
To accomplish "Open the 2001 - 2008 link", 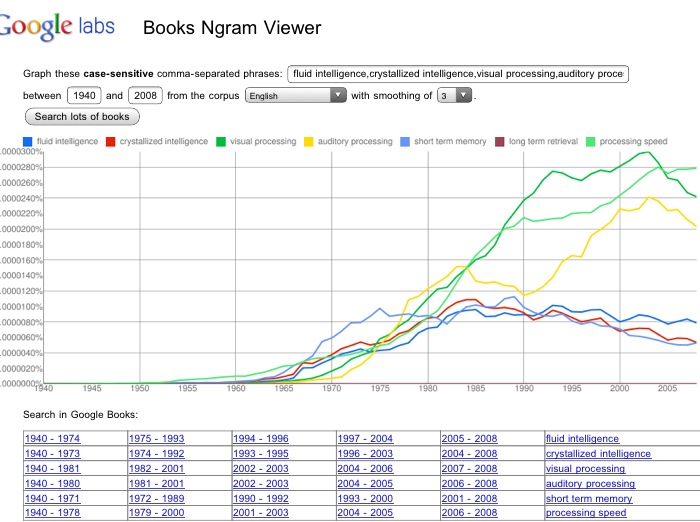I will tap(469, 498).
